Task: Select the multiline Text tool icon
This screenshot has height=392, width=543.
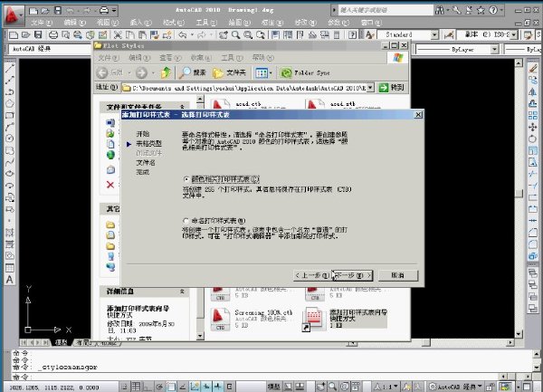Action: 10,280
